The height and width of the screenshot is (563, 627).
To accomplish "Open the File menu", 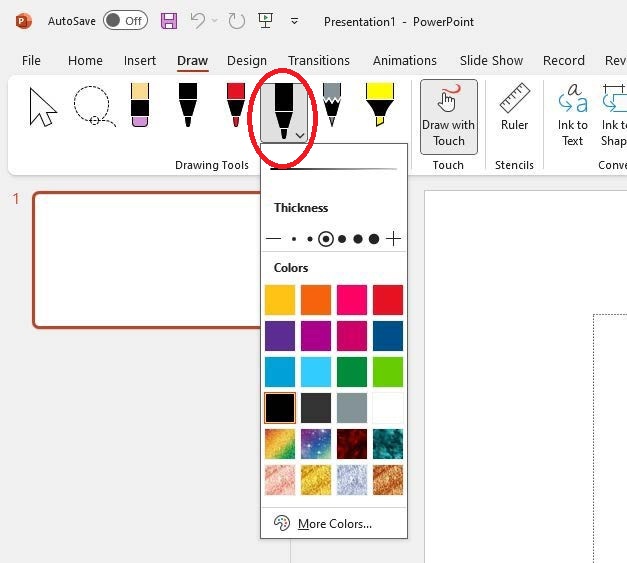I will pyautogui.click(x=31, y=60).
